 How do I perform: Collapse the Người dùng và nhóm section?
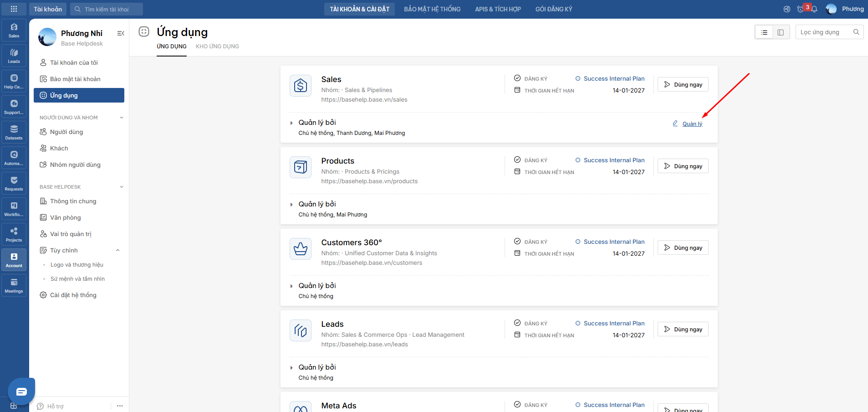122,118
